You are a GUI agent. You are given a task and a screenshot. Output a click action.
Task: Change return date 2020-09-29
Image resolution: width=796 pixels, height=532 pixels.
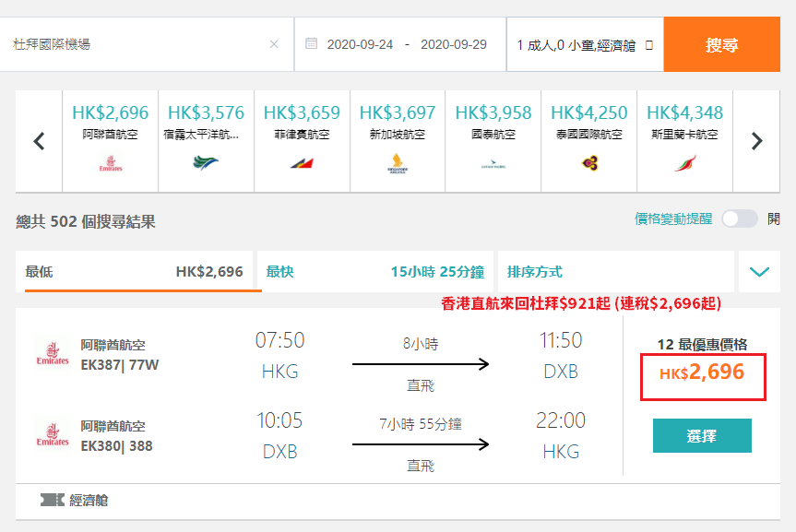tap(453, 44)
